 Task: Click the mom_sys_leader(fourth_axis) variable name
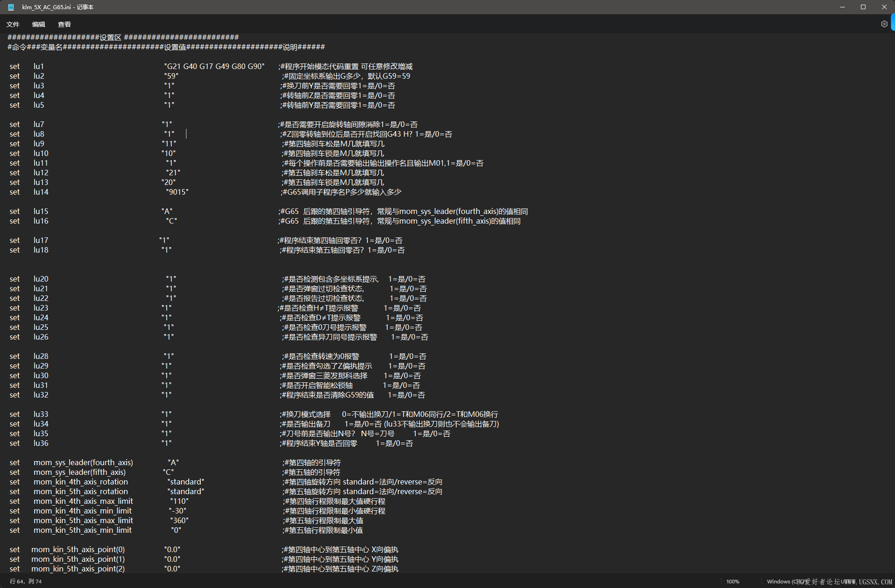click(83, 462)
